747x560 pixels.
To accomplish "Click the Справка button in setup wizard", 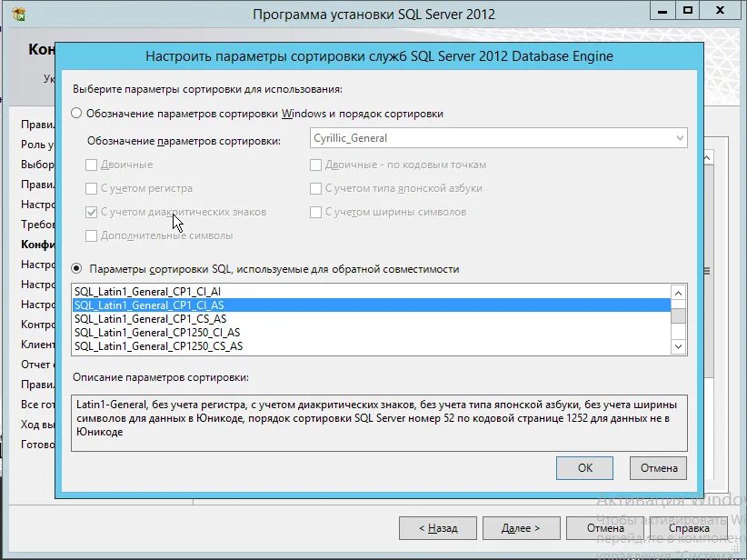I will tap(689, 528).
